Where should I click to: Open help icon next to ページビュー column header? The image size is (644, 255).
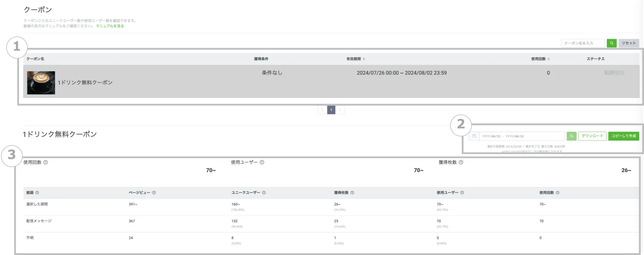coord(154,193)
